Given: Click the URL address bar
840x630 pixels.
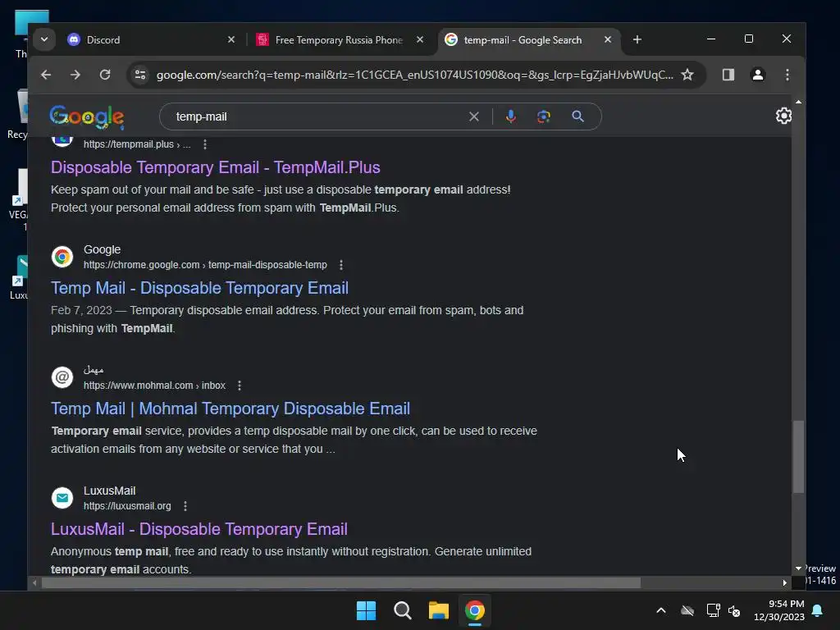Looking at the screenshot, I should pyautogui.click(x=414, y=75).
